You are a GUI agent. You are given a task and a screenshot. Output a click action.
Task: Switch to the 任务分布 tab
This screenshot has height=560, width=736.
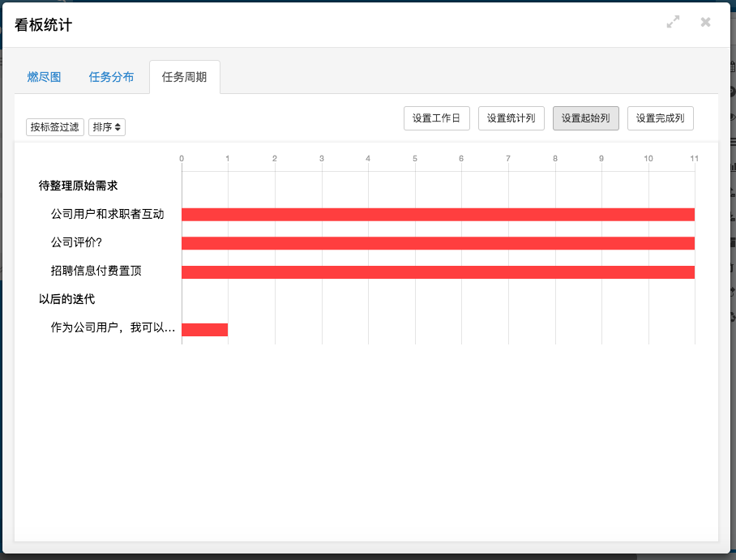click(111, 77)
